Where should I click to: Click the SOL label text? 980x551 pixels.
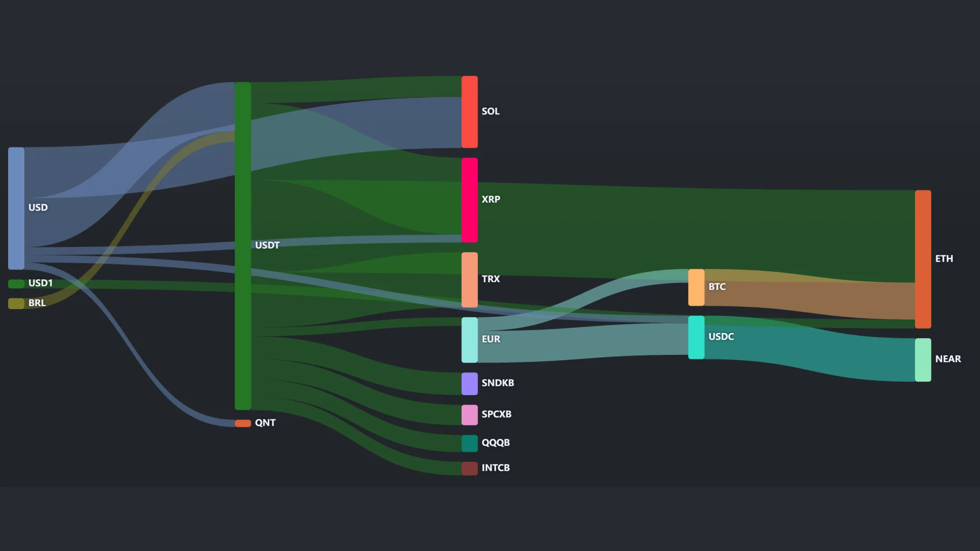click(490, 111)
